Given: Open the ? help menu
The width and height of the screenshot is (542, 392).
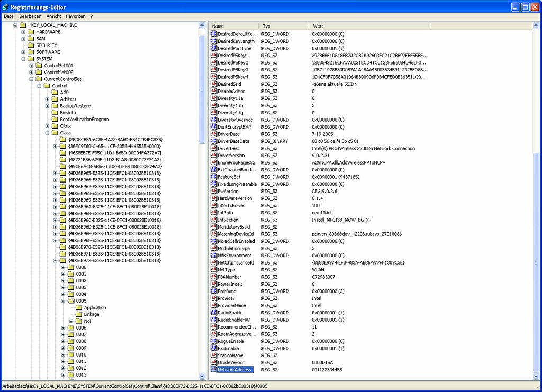Looking at the screenshot, I should point(92,16).
